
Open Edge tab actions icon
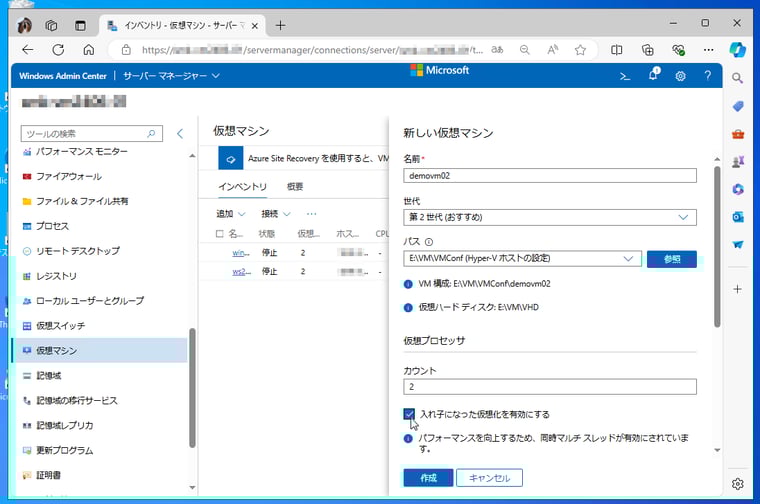[x=80, y=25]
